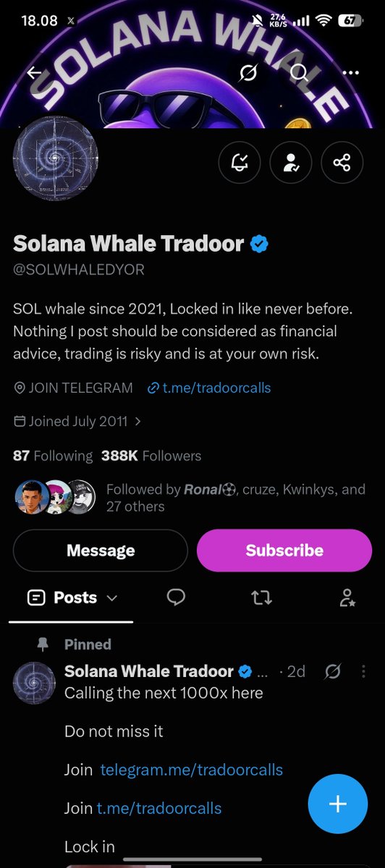Expand the Posts dropdown arrow

tap(111, 598)
